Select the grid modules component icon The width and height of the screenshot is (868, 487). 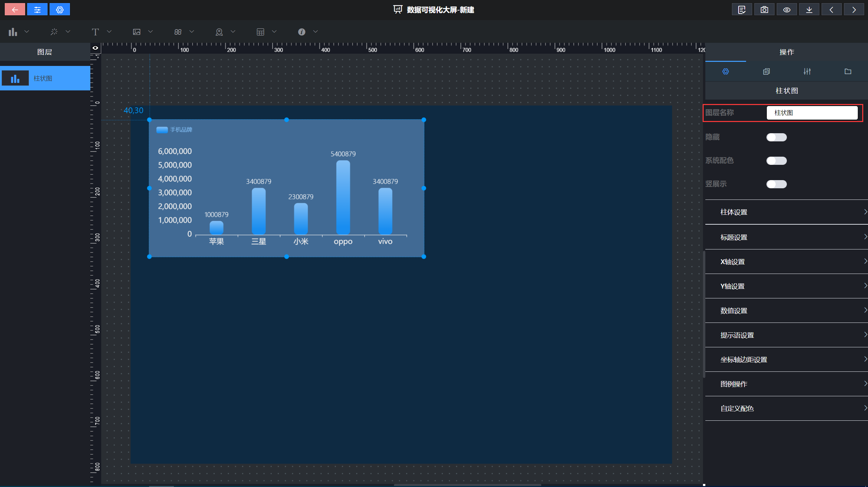click(x=178, y=32)
